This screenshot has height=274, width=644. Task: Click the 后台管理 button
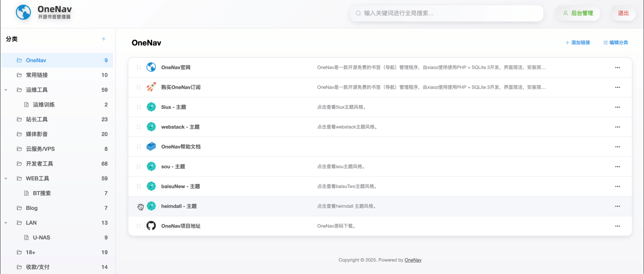578,13
